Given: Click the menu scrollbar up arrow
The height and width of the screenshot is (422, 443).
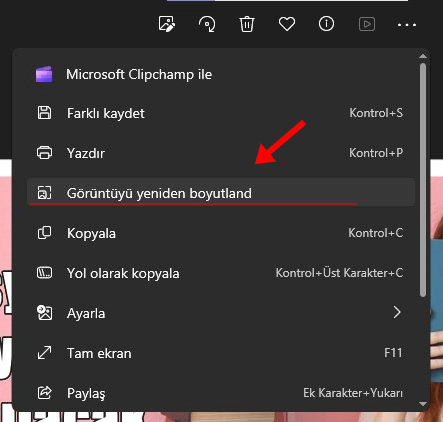Looking at the screenshot, I should [x=423, y=56].
